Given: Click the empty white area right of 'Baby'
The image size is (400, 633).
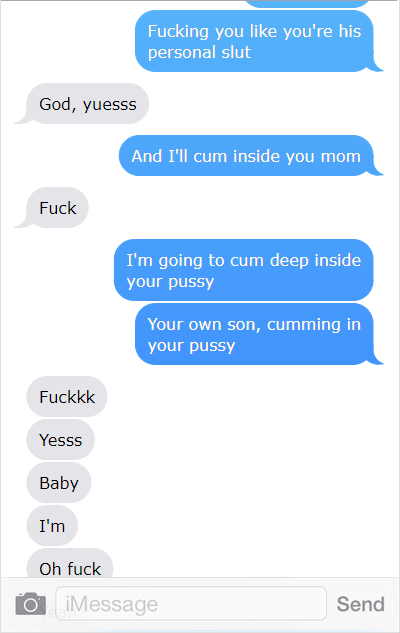Looking at the screenshot, I should coord(242,483).
